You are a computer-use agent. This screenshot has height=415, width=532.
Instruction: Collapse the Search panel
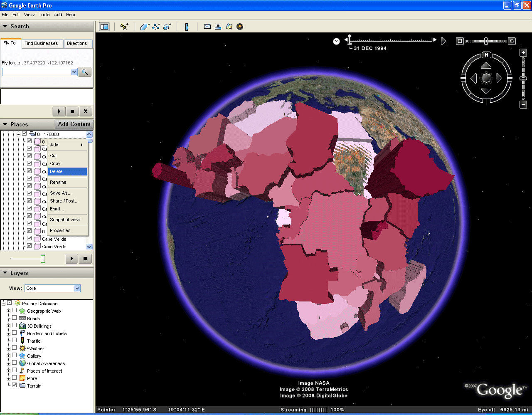point(5,26)
